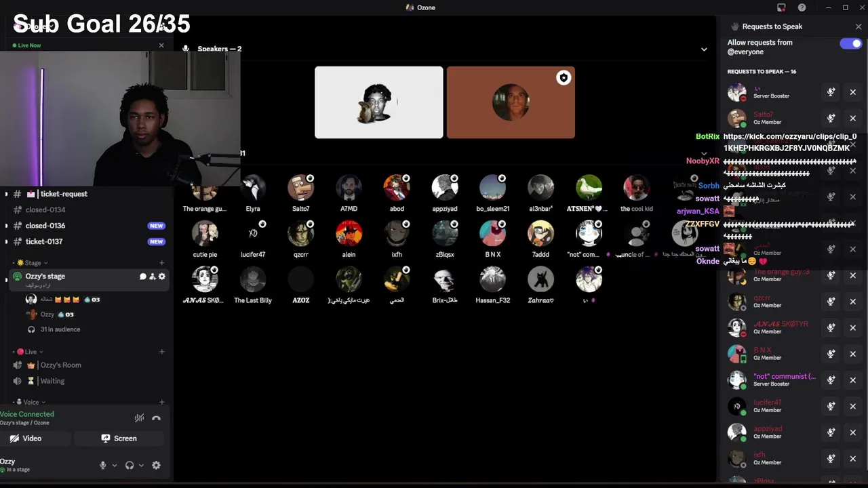
Task: Close the Requests to Speak panel
Action: click(x=859, y=26)
